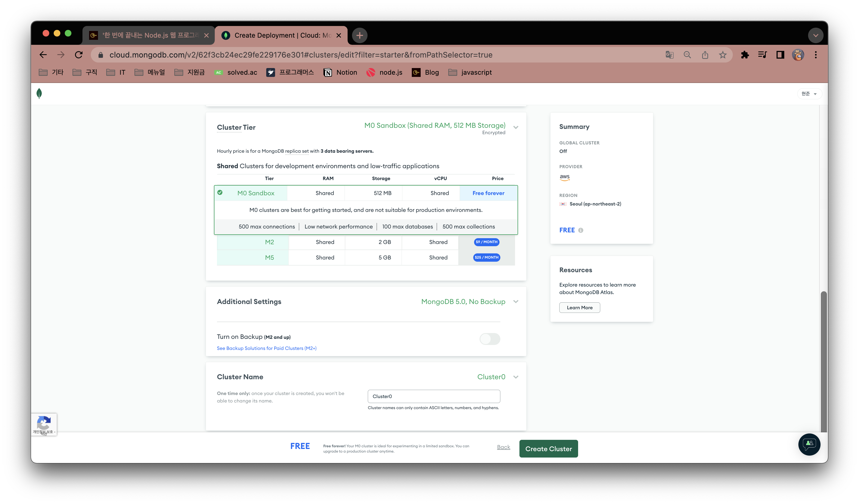Open the browser extensions puzzle icon

[x=745, y=55]
